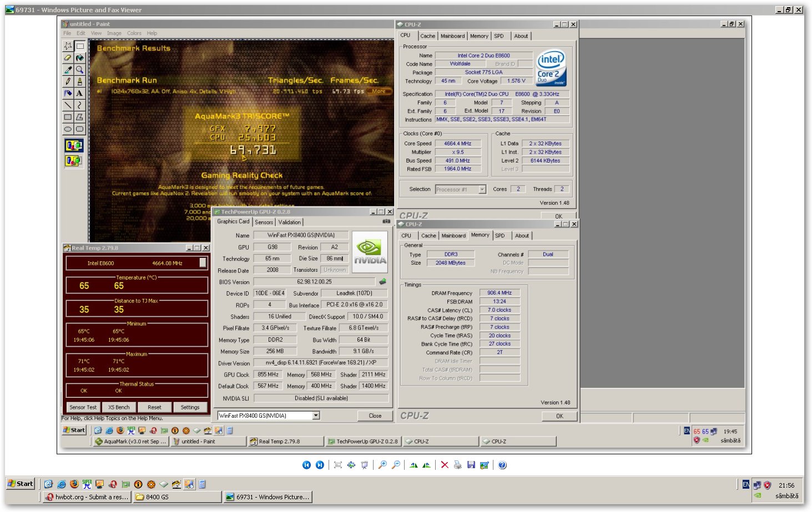The width and height of the screenshot is (812, 512).
Task: Open image for editing from viewer toolbar
Action: [x=485, y=465]
